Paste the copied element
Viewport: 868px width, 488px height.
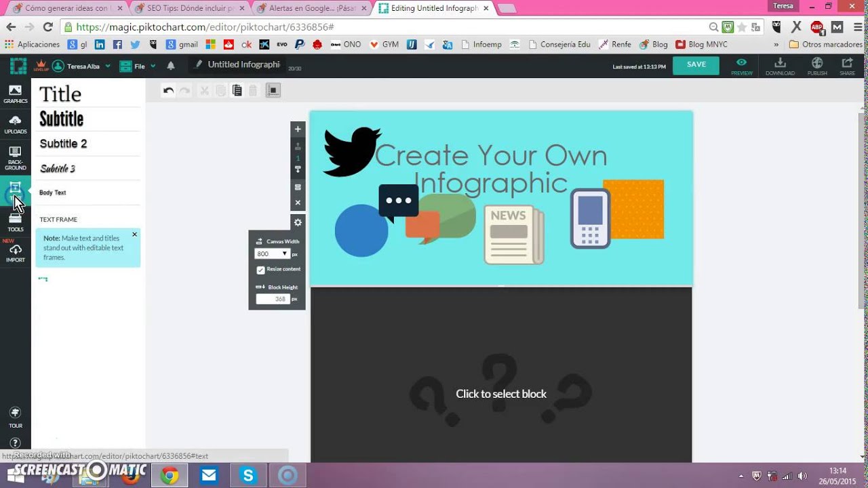[237, 90]
